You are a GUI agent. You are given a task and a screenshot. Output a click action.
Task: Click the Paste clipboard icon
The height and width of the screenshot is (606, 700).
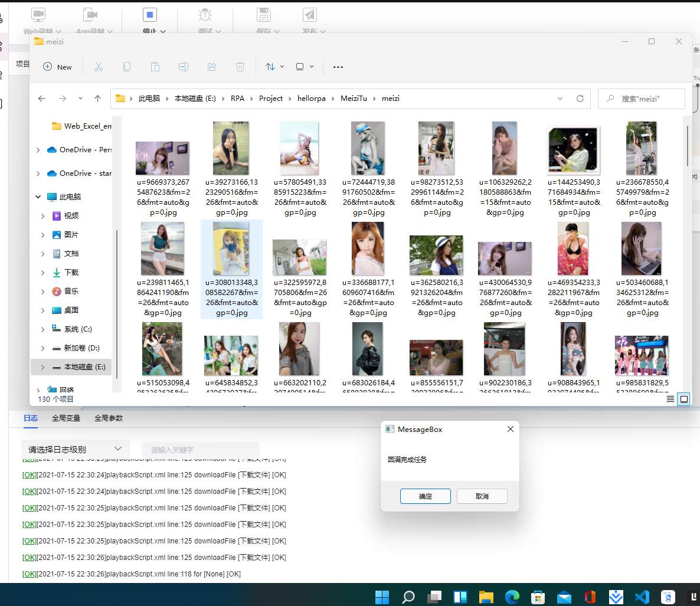pos(155,67)
